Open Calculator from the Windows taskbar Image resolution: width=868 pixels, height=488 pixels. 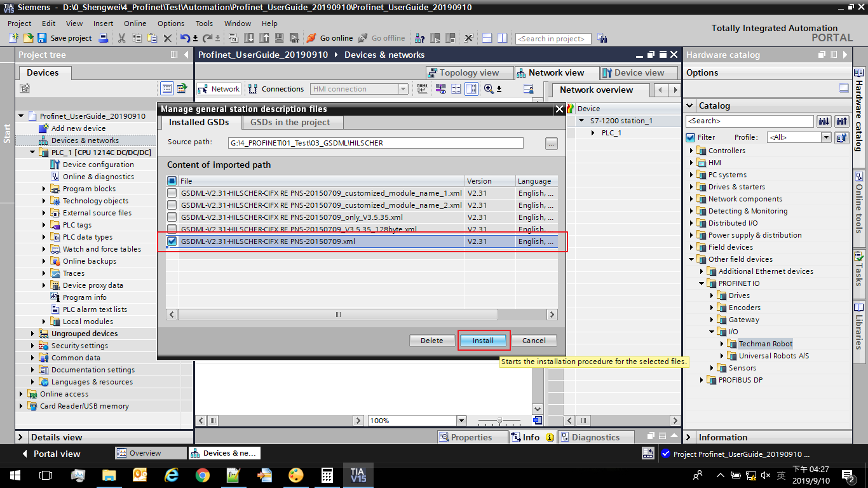pyautogui.click(x=327, y=475)
